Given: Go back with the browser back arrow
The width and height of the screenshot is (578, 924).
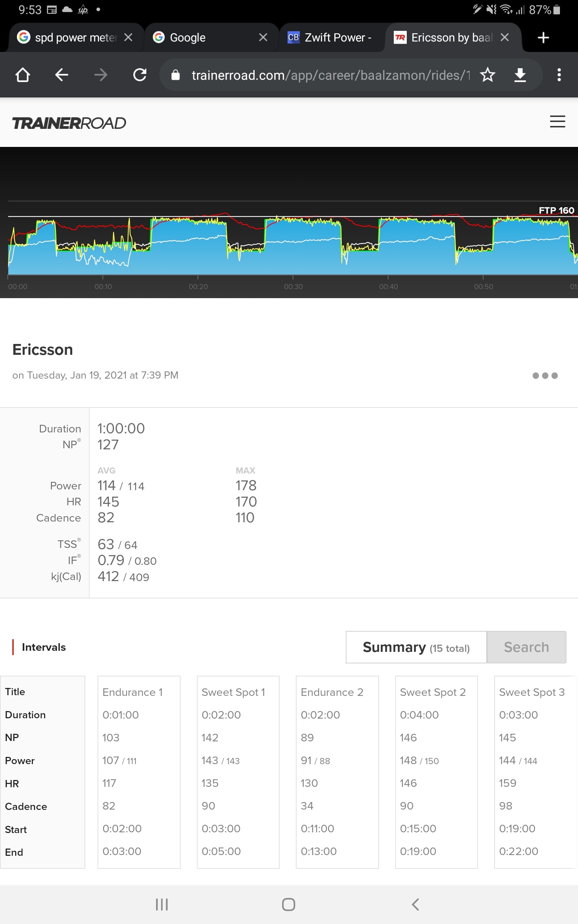Looking at the screenshot, I should click(x=61, y=75).
